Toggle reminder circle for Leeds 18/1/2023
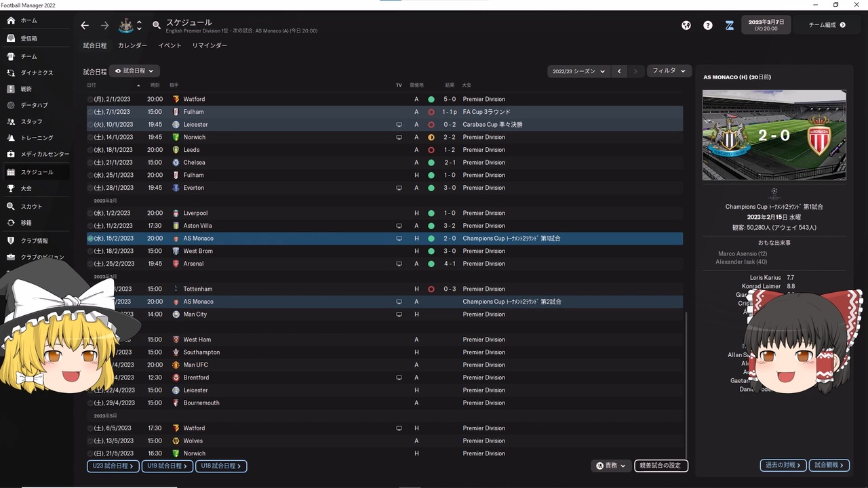 (x=91, y=150)
